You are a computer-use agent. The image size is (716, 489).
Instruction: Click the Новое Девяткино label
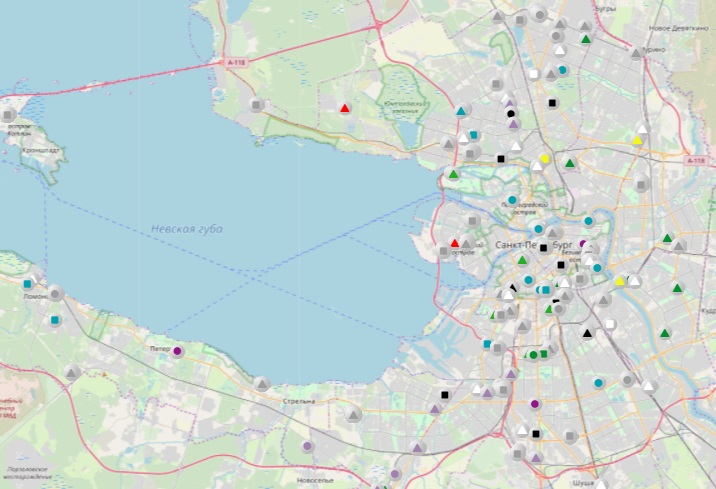[671, 28]
